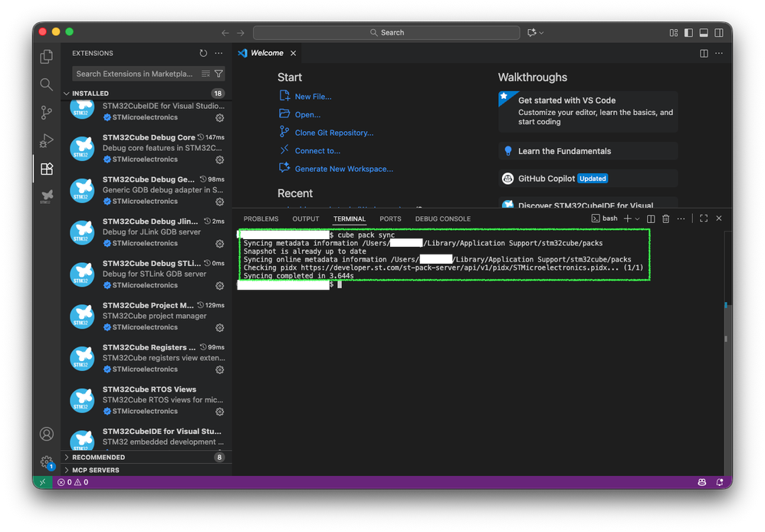This screenshot has width=765, height=532.
Task: Open the Manage gear in activity bar
Action: click(46, 461)
